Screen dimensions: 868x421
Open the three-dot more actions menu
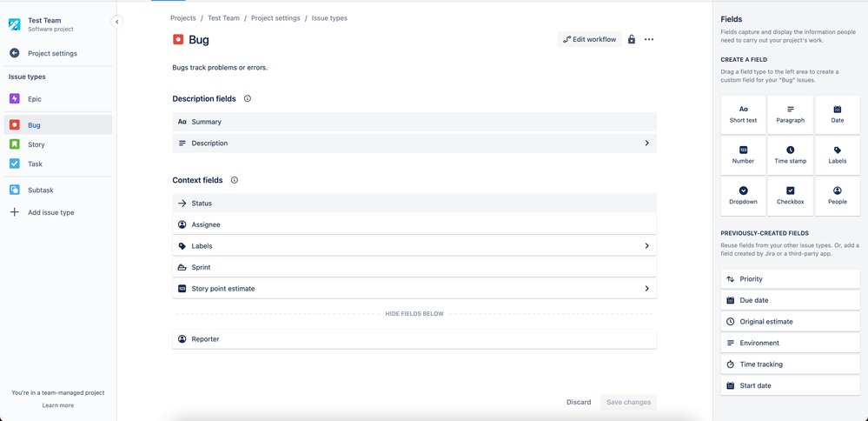[649, 39]
